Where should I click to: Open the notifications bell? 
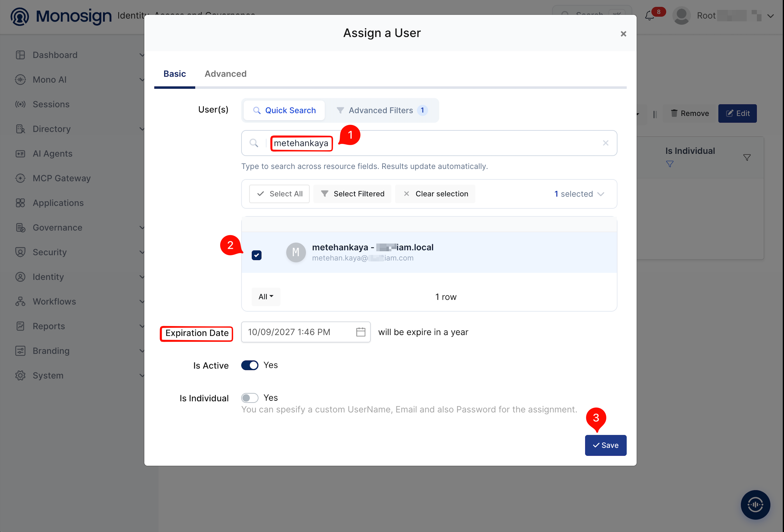click(649, 15)
